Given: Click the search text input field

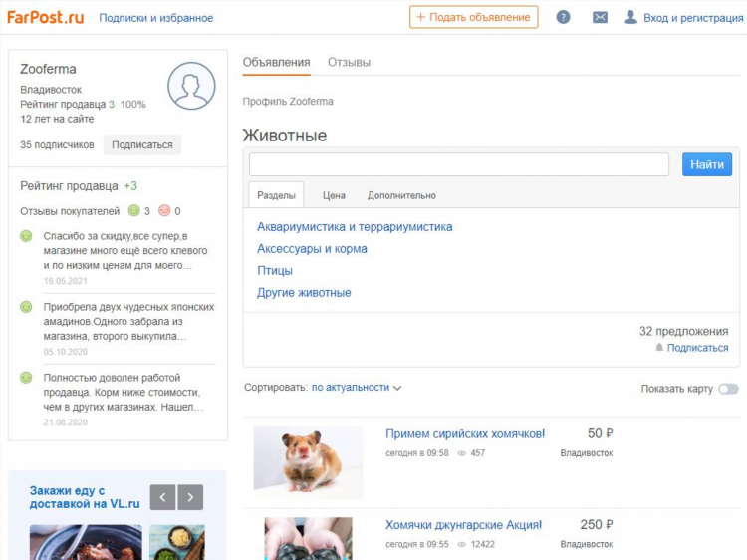Looking at the screenshot, I should pyautogui.click(x=459, y=164).
